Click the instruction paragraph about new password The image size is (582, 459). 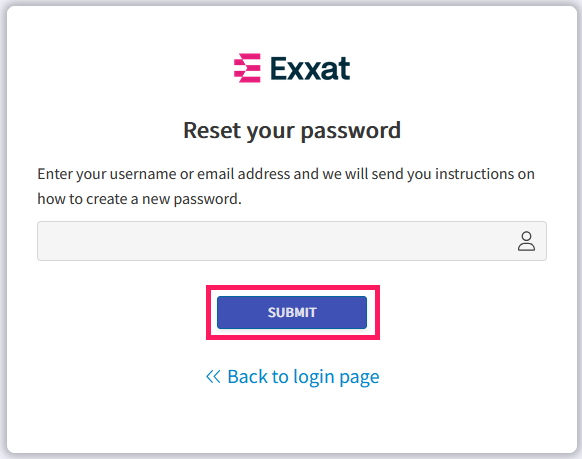click(x=286, y=186)
